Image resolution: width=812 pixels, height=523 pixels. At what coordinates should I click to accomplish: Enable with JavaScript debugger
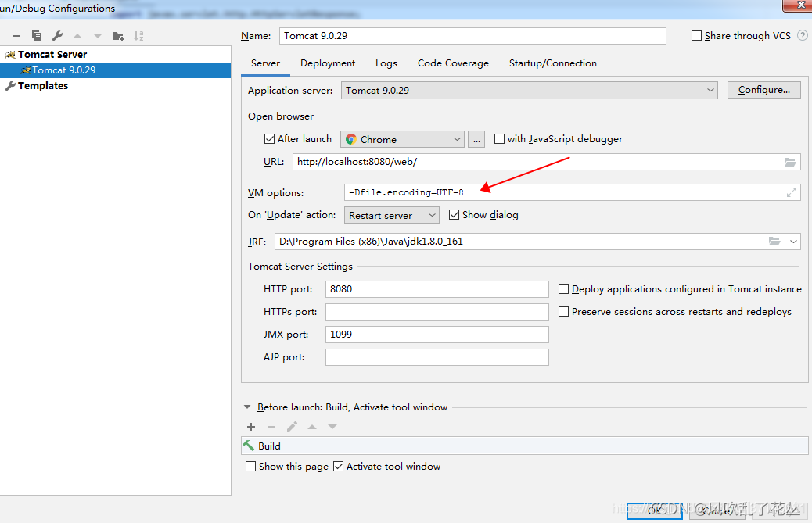(x=499, y=138)
